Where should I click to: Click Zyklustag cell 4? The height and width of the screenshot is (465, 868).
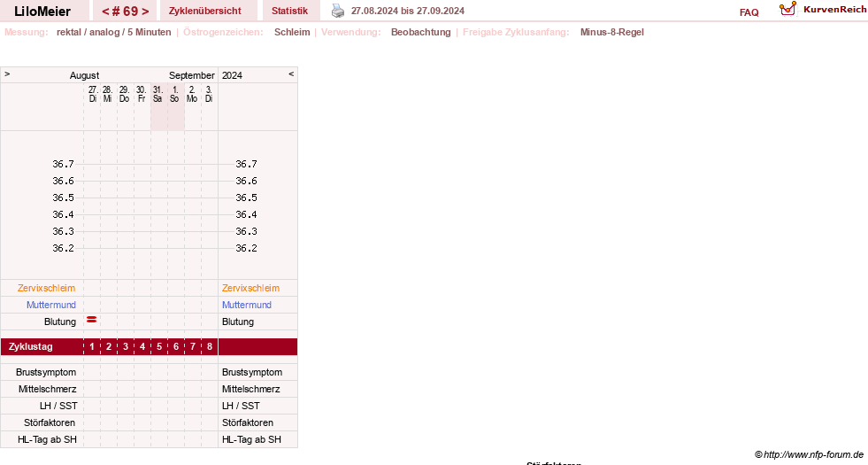142,347
